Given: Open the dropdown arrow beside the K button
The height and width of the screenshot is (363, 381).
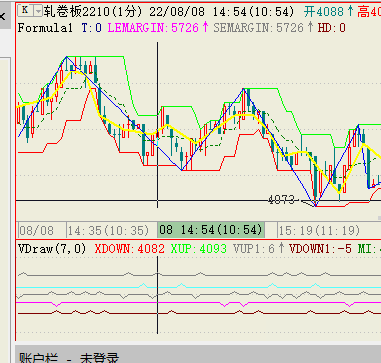Looking at the screenshot, I should pos(38,11).
